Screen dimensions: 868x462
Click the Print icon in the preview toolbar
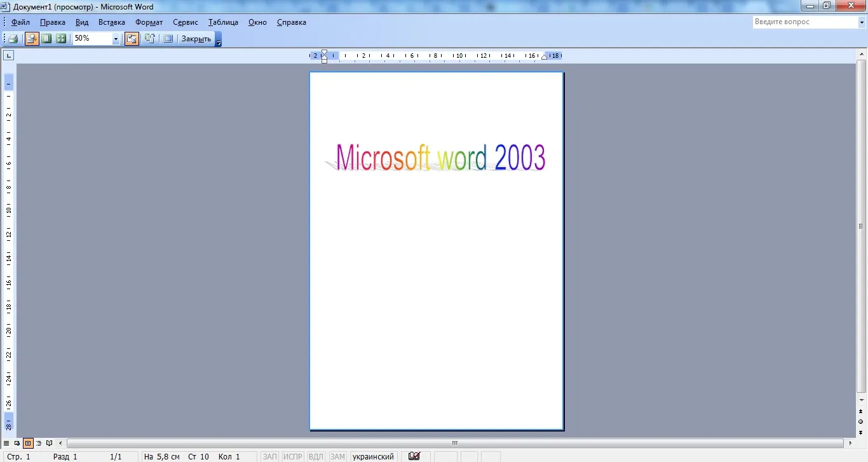(x=13, y=39)
